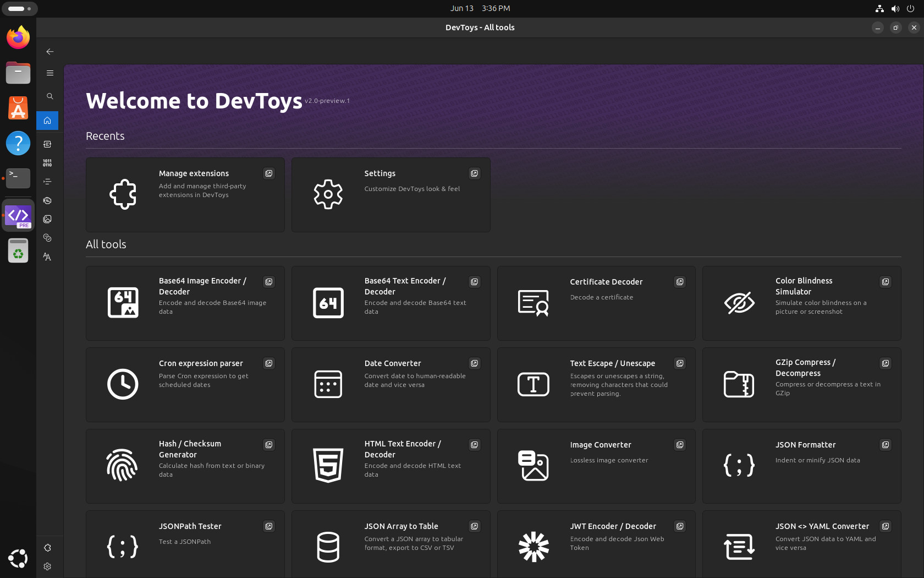Toggle the hamburger navigation menu
The height and width of the screenshot is (578, 924).
50,73
